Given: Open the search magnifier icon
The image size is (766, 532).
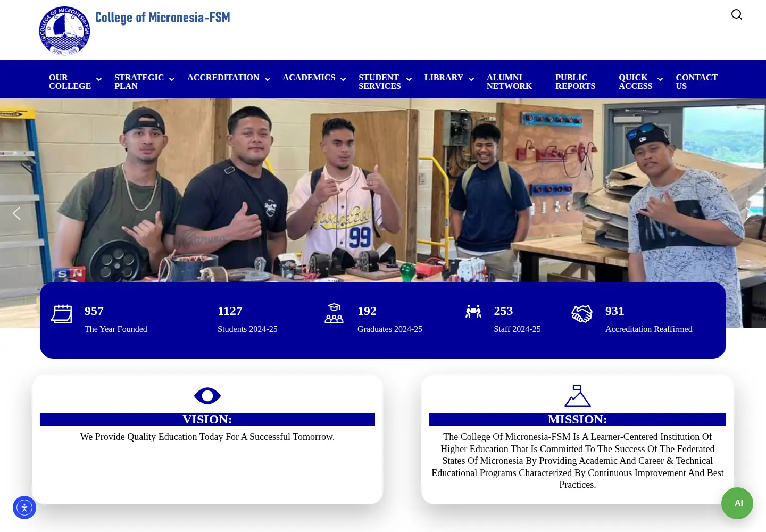Looking at the screenshot, I should (x=737, y=14).
